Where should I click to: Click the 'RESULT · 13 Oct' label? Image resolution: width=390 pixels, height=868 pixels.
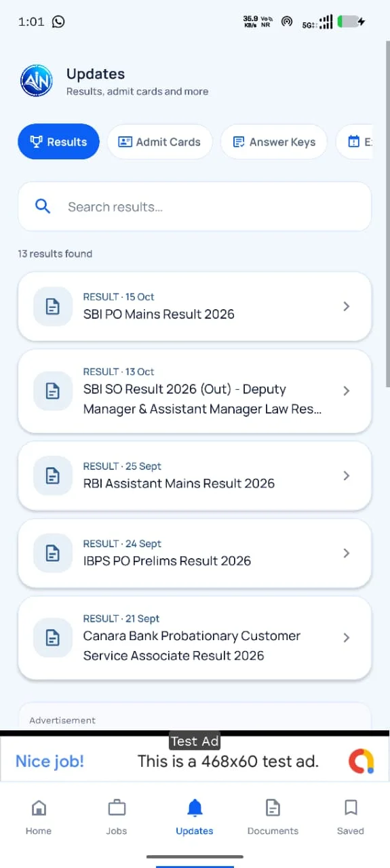(x=119, y=372)
